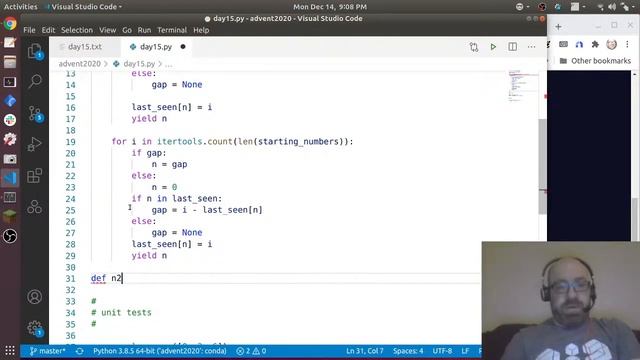640x360 pixels.
Task: Open the Extensions view in activity bar
Action: click(35, 176)
